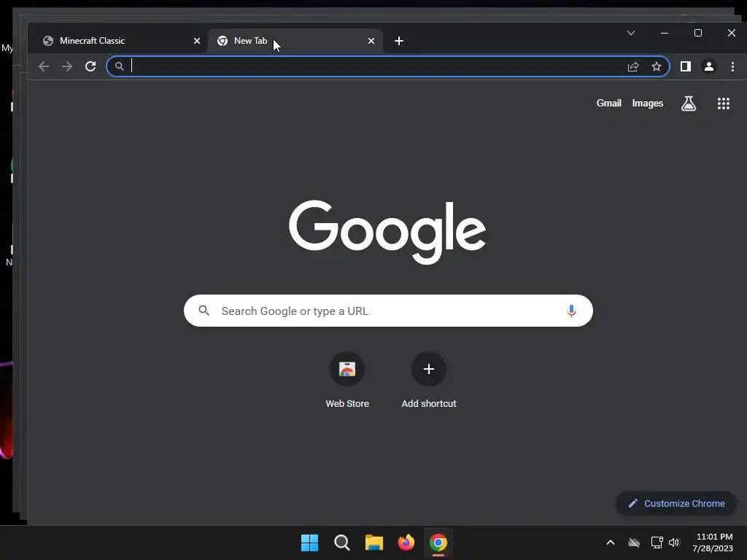Click the Google logo
The width and height of the screenshot is (747, 560).
click(387, 232)
